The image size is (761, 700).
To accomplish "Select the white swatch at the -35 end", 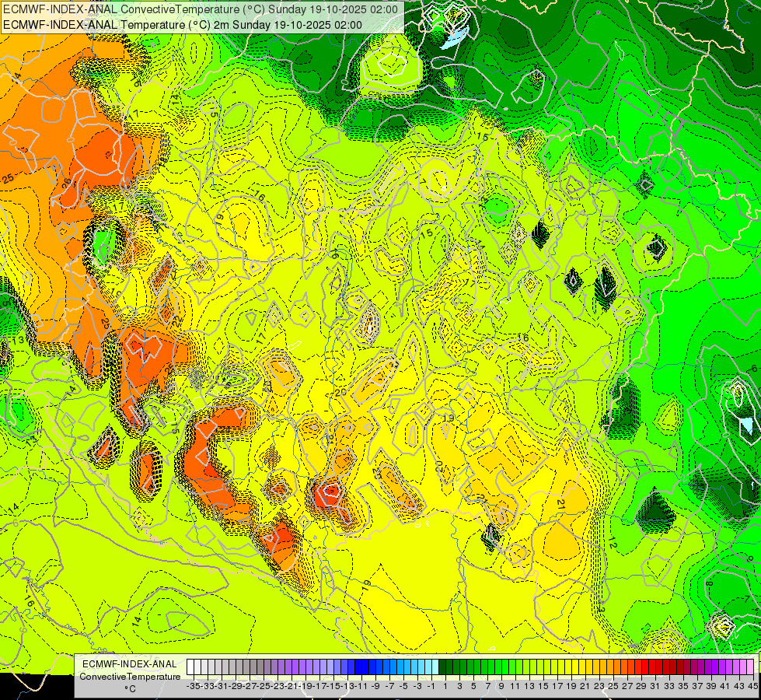I will point(190,667).
